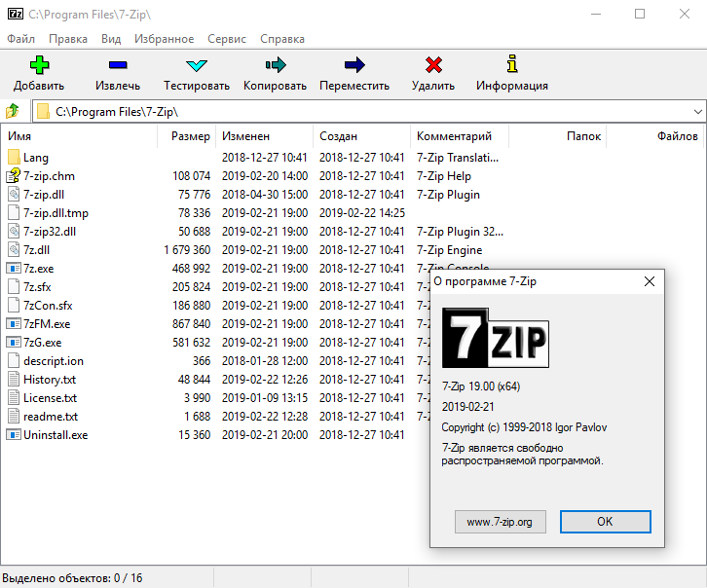Open the Файл menu
The height and width of the screenshot is (588, 707).
tap(20, 39)
